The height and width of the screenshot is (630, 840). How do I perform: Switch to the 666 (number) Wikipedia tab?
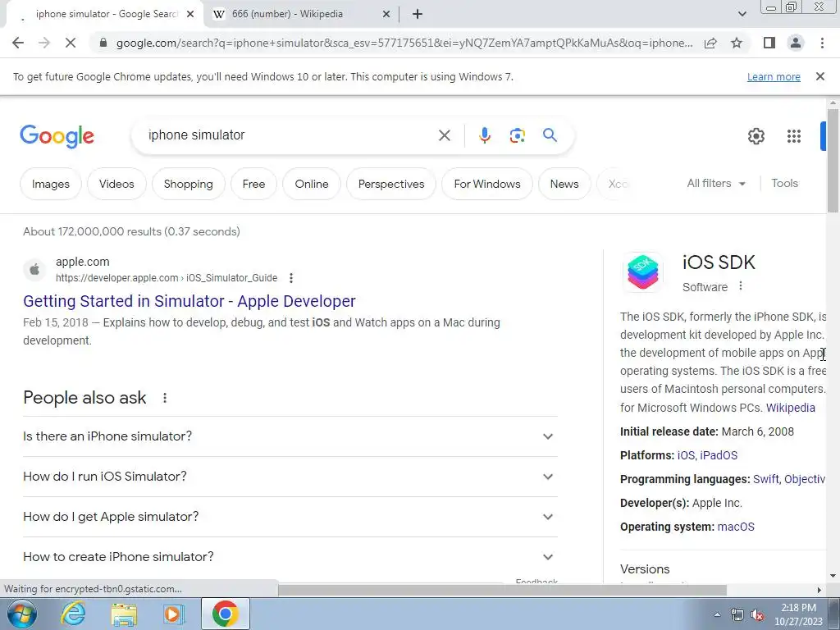point(302,15)
